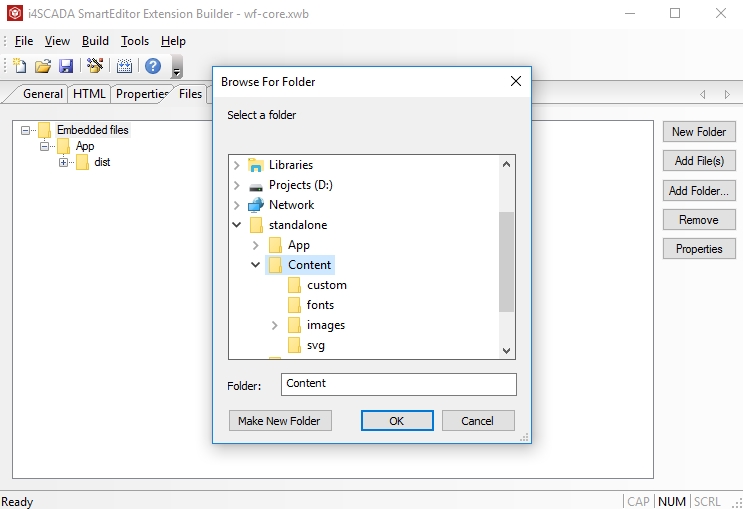Image resolution: width=743 pixels, height=509 pixels.
Task: Click the New file toolbar icon
Action: click(19, 65)
